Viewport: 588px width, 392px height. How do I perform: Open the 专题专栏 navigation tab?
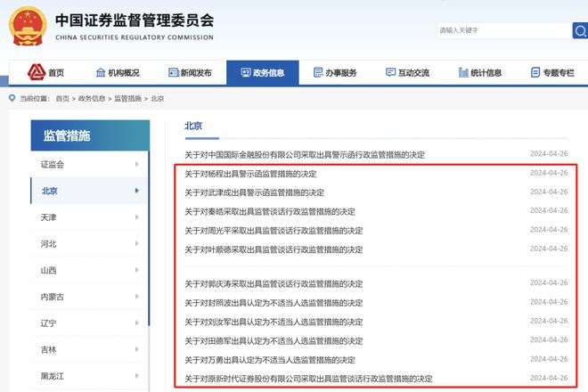tap(552, 72)
